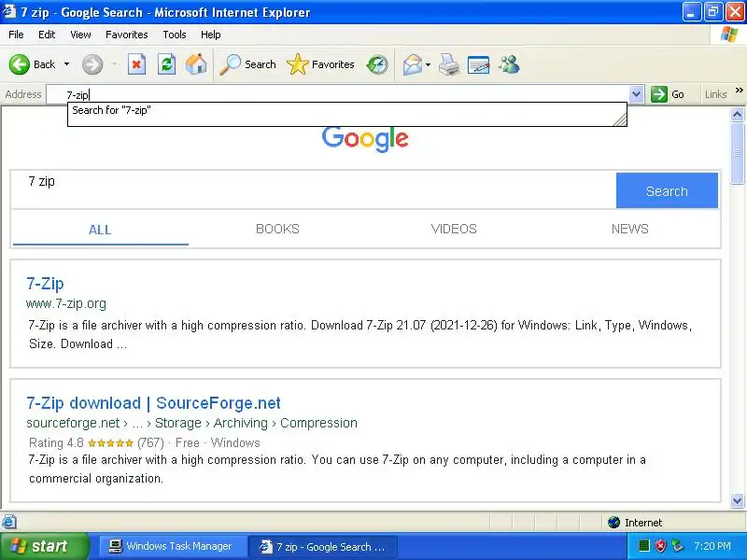Click the Refresh page icon
The width and height of the screenshot is (747, 560).
(166, 64)
